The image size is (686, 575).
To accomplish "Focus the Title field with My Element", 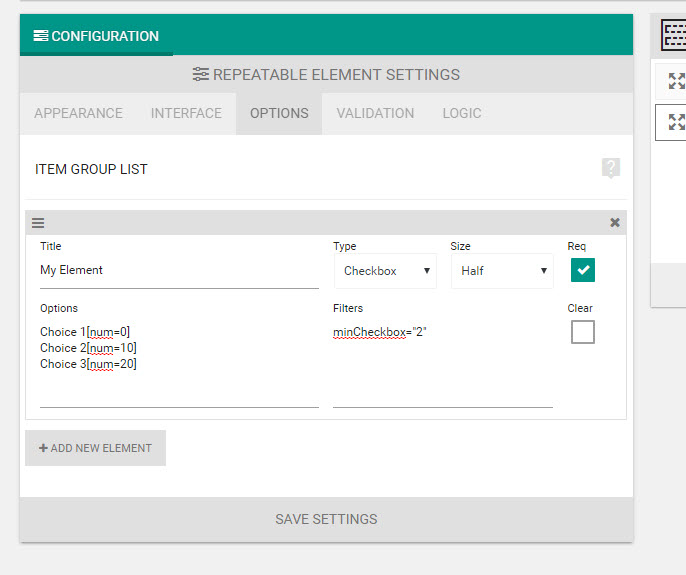I will 179,271.
